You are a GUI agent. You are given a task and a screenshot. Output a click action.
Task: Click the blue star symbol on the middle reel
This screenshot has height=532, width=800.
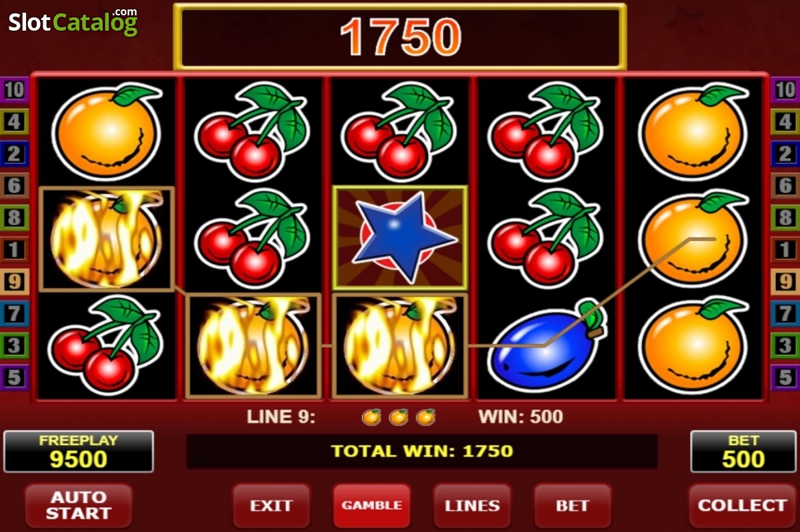point(400,237)
